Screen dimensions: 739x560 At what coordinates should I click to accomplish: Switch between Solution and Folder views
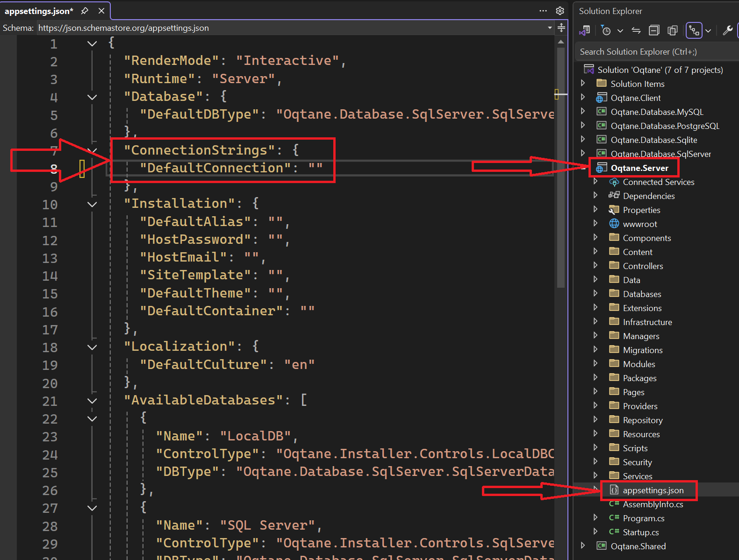click(585, 31)
